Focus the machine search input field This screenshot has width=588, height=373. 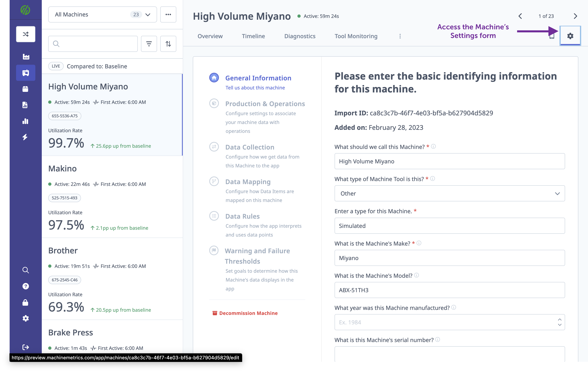click(93, 44)
